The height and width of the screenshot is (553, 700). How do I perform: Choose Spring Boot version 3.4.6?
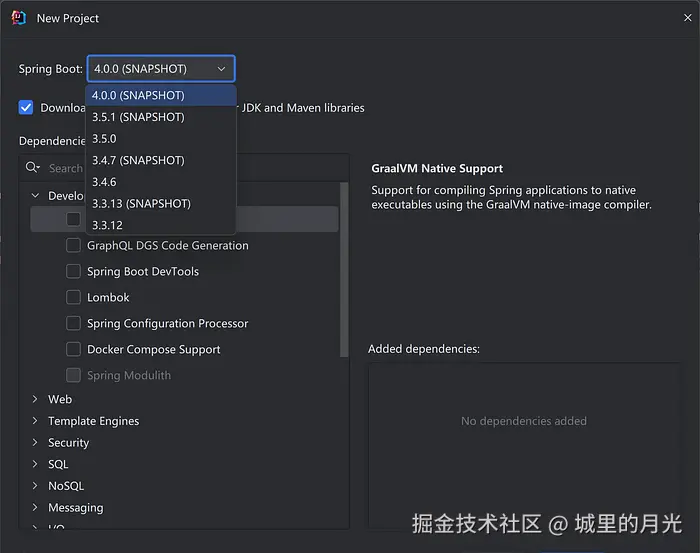tap(161, 182)
